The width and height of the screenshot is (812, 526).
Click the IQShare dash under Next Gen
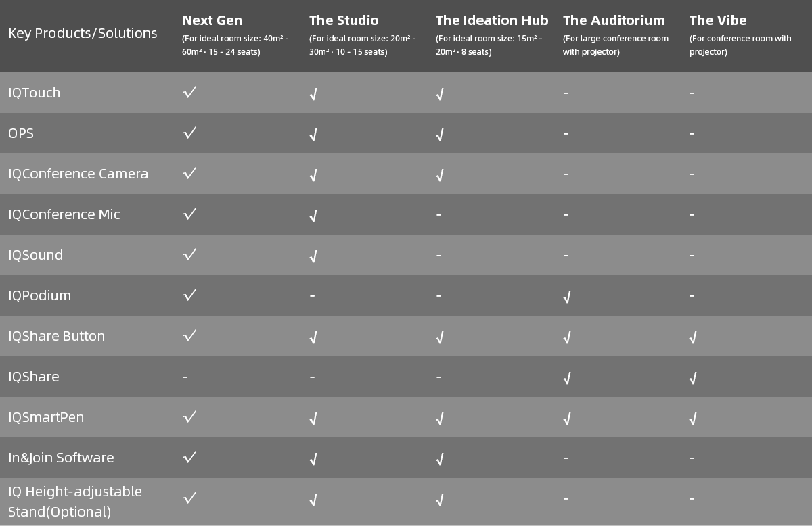pos(185,377)
